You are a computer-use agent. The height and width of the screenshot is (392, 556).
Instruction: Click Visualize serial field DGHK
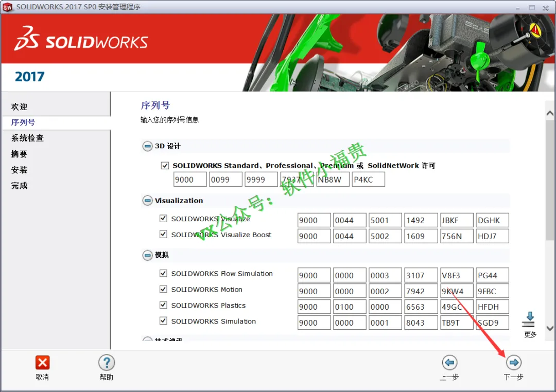click(x=493, y=220)
